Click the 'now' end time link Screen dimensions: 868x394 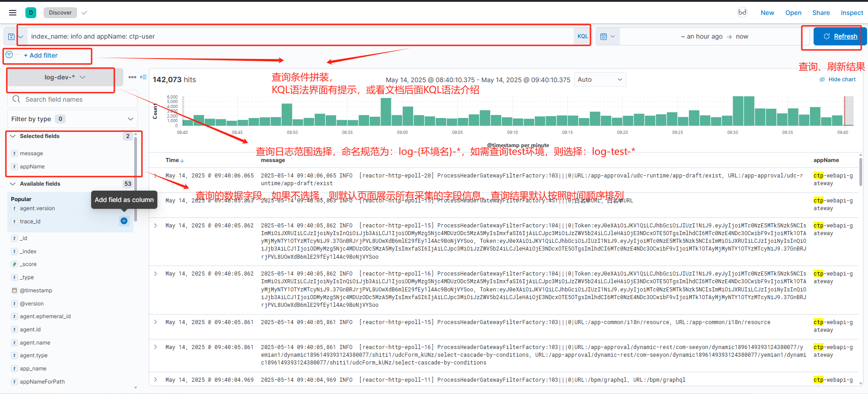[742, 36]
